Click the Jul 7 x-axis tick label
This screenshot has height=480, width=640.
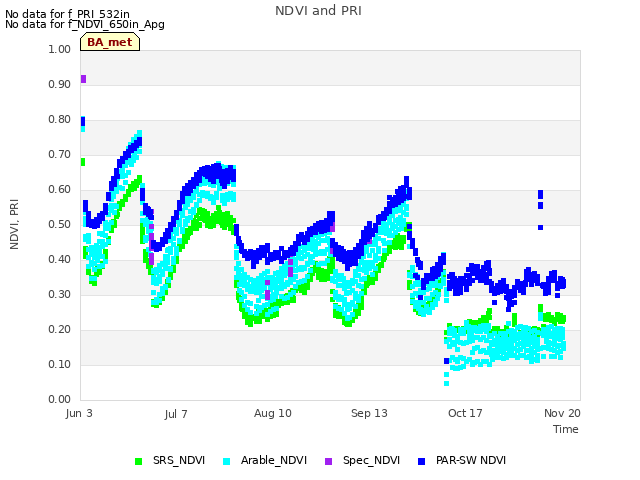(176, 414)
